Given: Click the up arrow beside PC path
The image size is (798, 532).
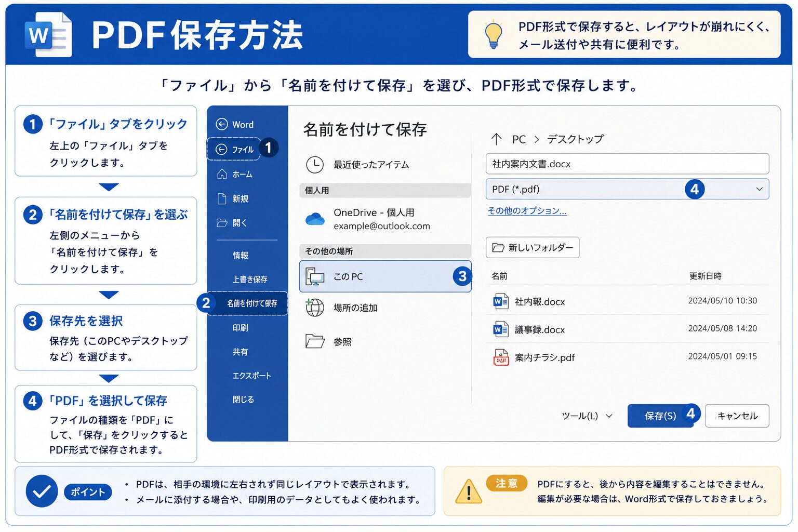Looking at the screenshot, I should (496, 139).
